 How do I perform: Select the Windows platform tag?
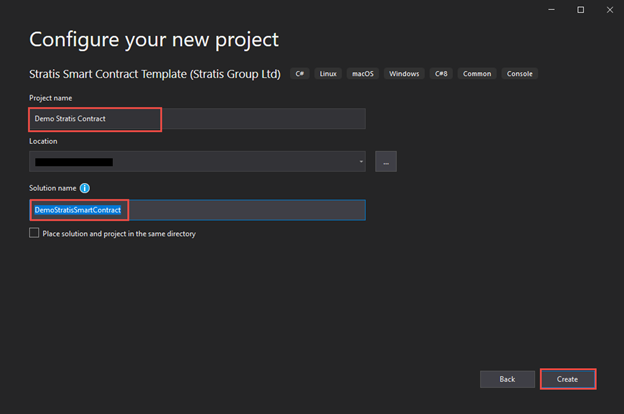coord(404,73)
